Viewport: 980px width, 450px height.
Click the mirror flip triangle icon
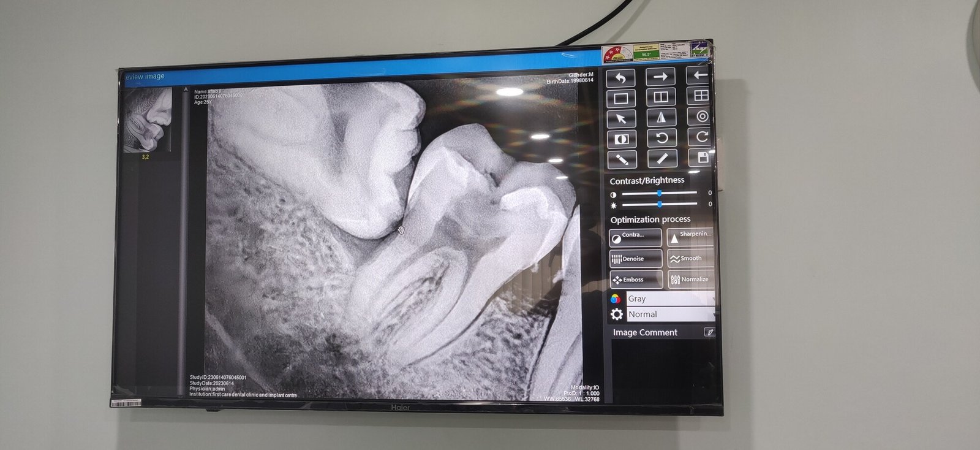pos(661,118)
